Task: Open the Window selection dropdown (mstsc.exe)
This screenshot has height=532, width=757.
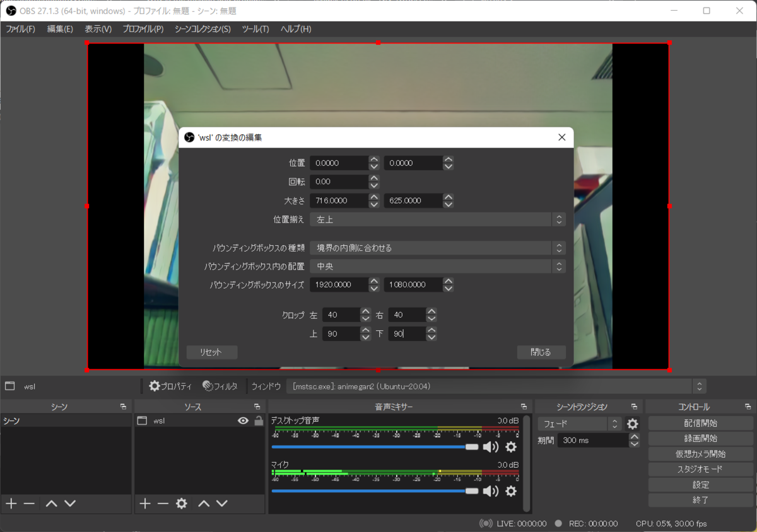Action: coord(496,386)
